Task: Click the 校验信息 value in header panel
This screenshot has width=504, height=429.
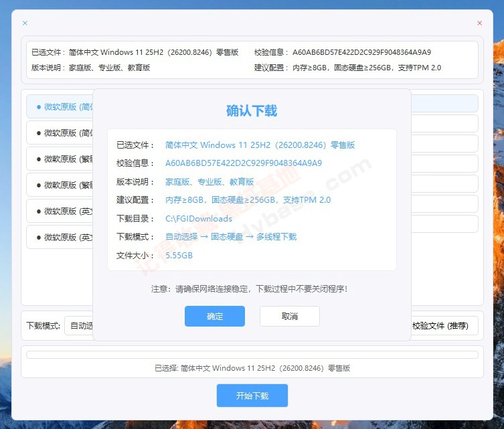Action: 361,52
